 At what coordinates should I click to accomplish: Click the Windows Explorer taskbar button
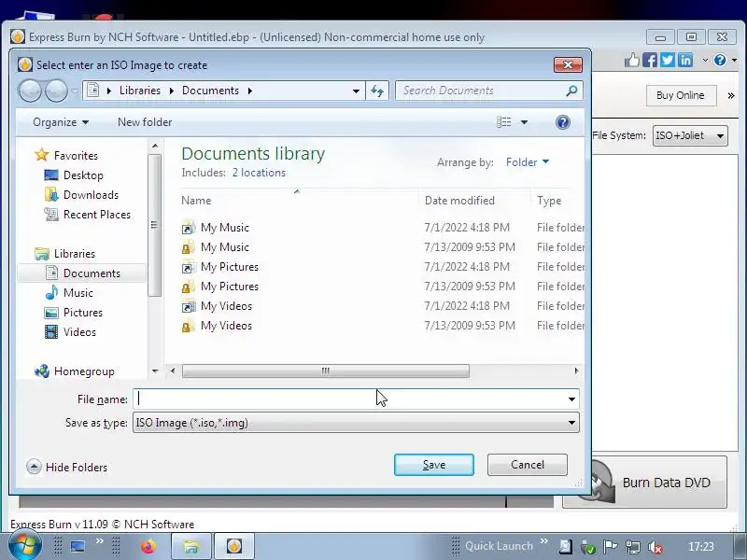[191, 546]
